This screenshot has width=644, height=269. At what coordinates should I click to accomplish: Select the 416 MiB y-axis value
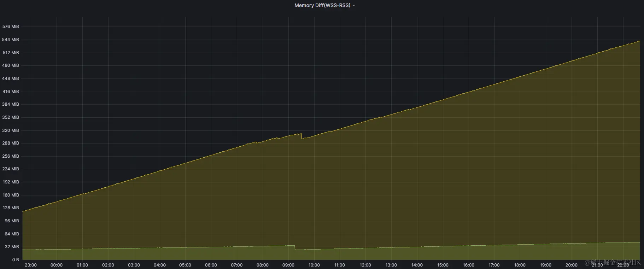pos(11,92)
